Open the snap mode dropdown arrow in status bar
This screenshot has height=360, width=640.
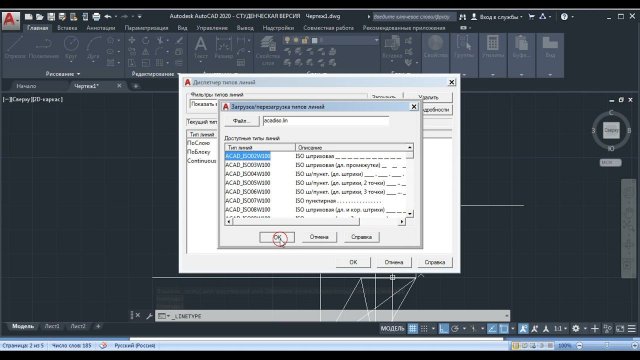pos(433,329)
